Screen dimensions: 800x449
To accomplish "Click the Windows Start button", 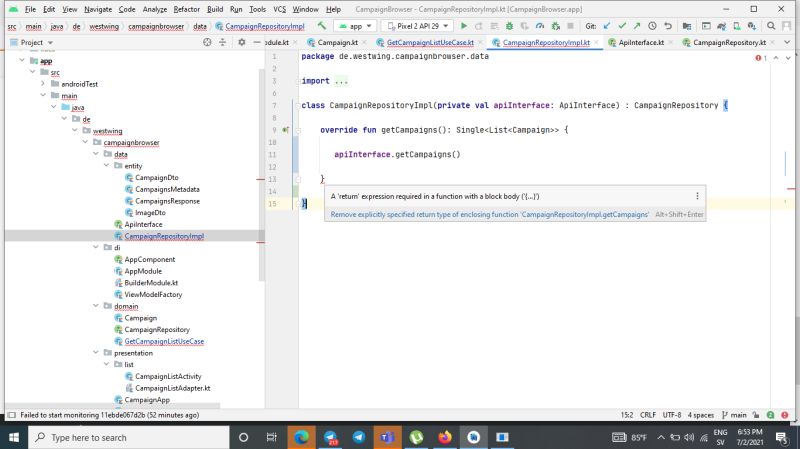I will tap(14, 437).
